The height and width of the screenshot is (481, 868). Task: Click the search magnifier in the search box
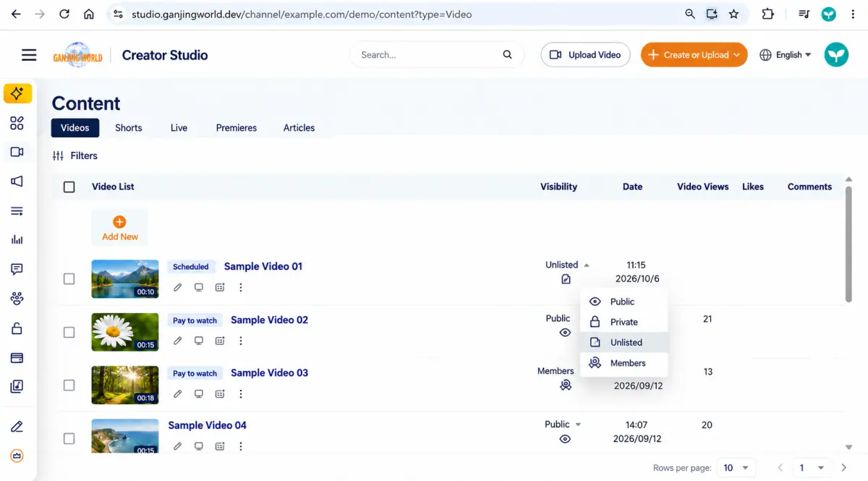[508, 54]
